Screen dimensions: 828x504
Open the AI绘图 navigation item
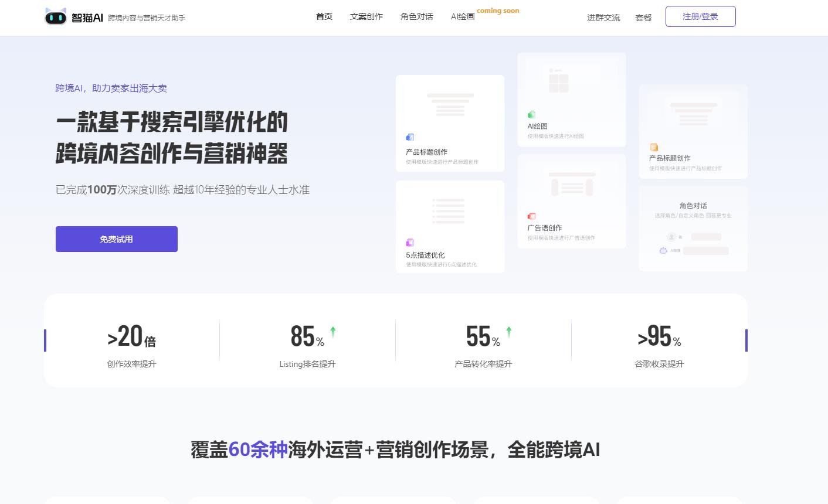(463, 16)
